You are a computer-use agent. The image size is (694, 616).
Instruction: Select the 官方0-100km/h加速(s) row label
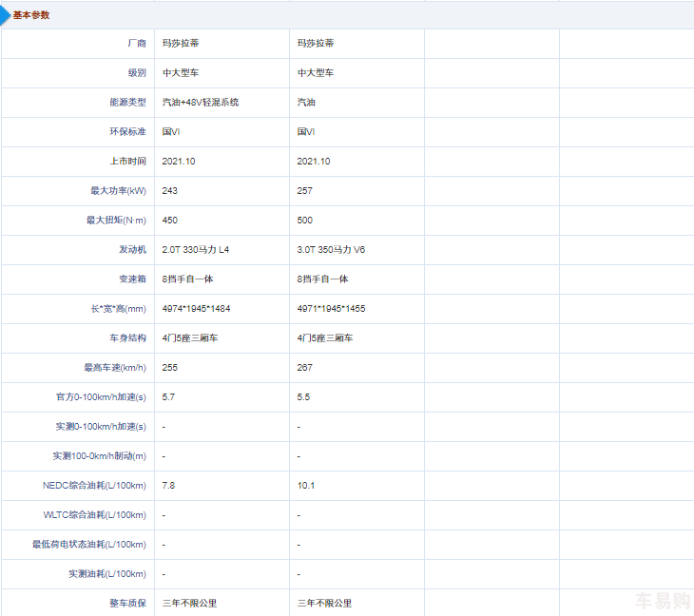(101, 397)
